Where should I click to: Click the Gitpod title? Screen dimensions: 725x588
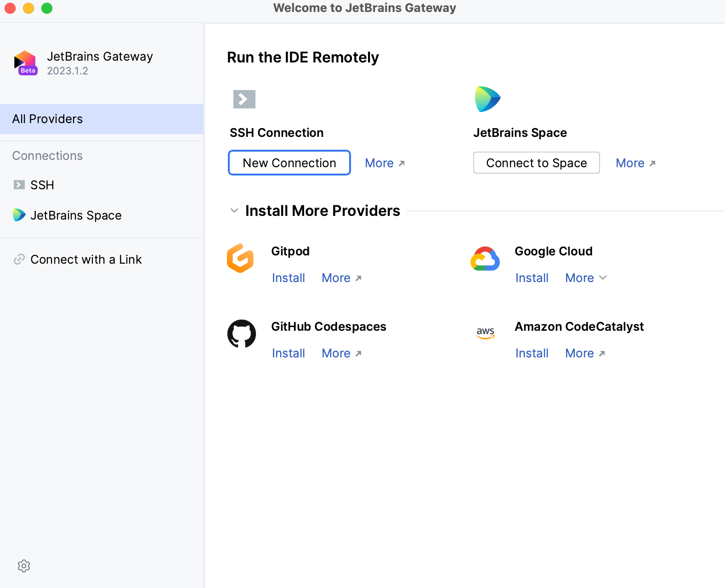click(290, 251)
